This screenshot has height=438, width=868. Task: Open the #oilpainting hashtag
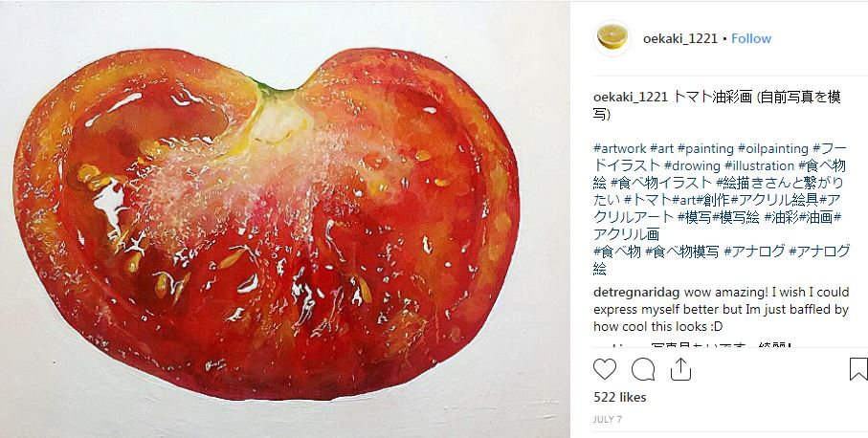(x=773, y=149)
